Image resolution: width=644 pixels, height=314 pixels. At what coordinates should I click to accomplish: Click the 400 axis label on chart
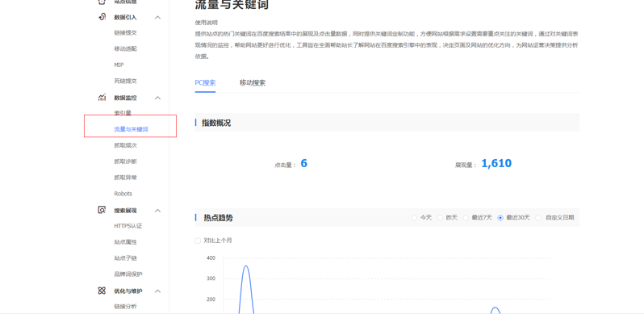point(211,258)
